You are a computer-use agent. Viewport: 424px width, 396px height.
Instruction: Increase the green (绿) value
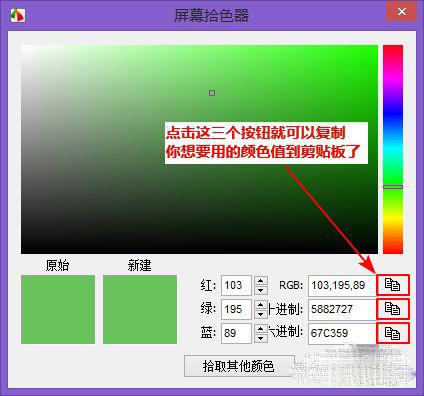coord(261,304)
